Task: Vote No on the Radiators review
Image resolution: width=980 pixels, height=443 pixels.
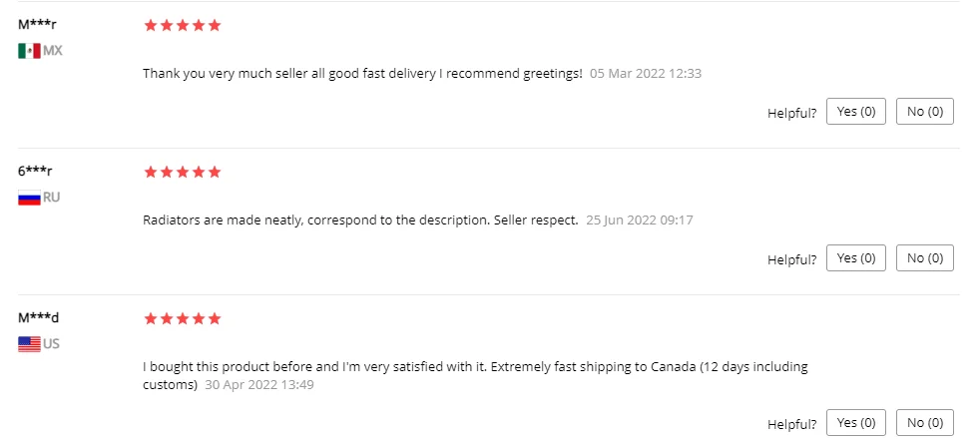Action: (925, 258)
